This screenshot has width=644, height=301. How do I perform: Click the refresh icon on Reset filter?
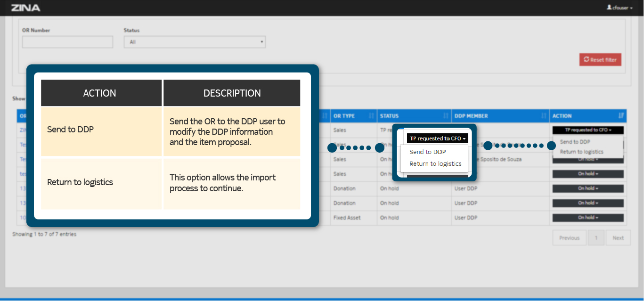[x=586, y=60]
